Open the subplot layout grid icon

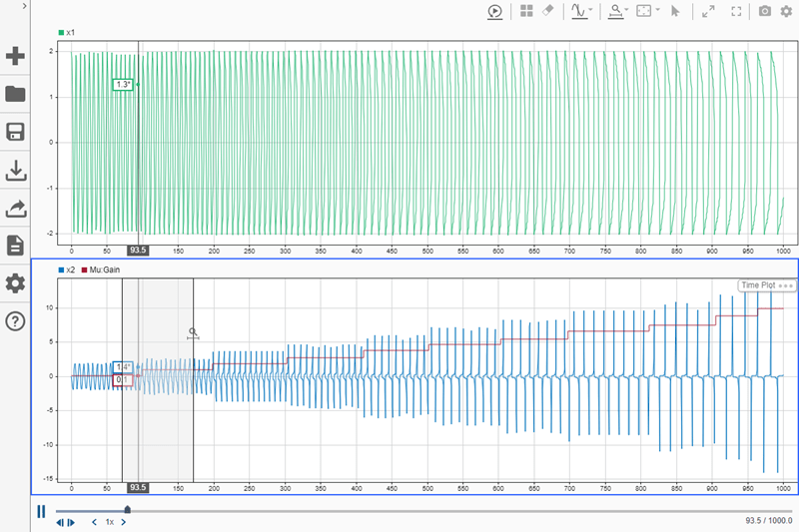(x=526, y=11)
